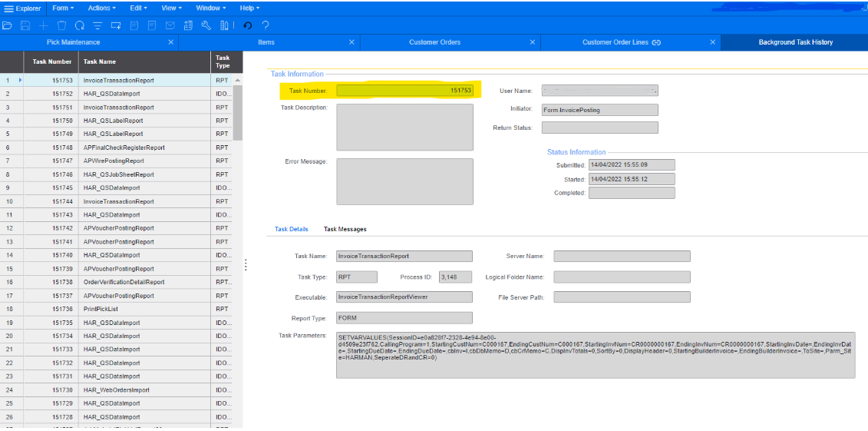Click the Filter In Place icon
Screen dimensions: 868x431
coord(97,25)
